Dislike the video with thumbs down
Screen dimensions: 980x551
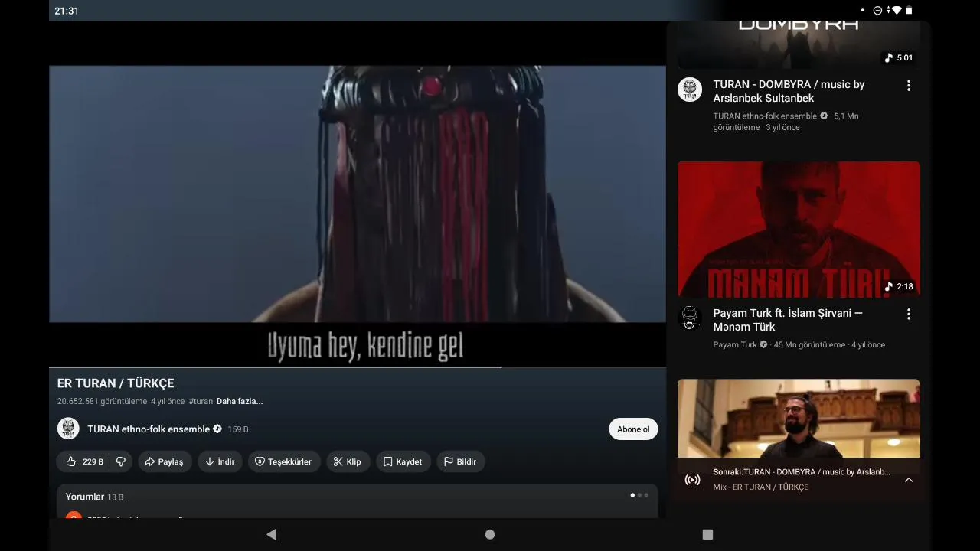tap(120, 461)
